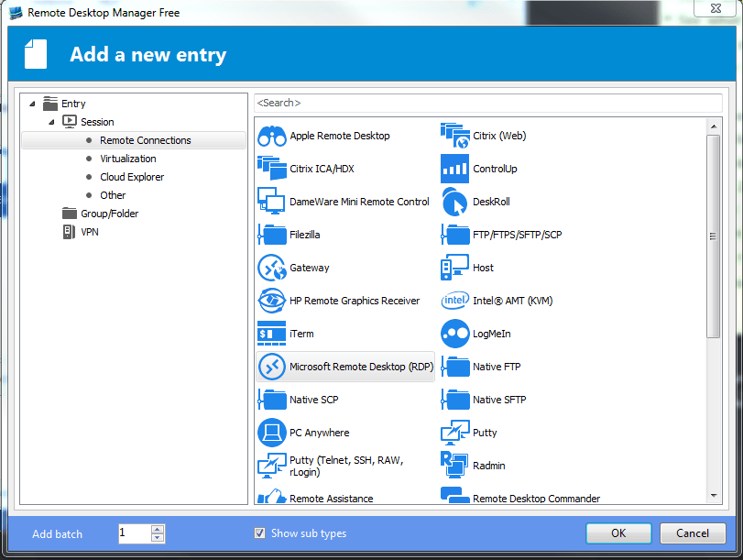Select the Remote Desktop Commander icon
This screenshot has width=743, height=560.
(455, 495)
